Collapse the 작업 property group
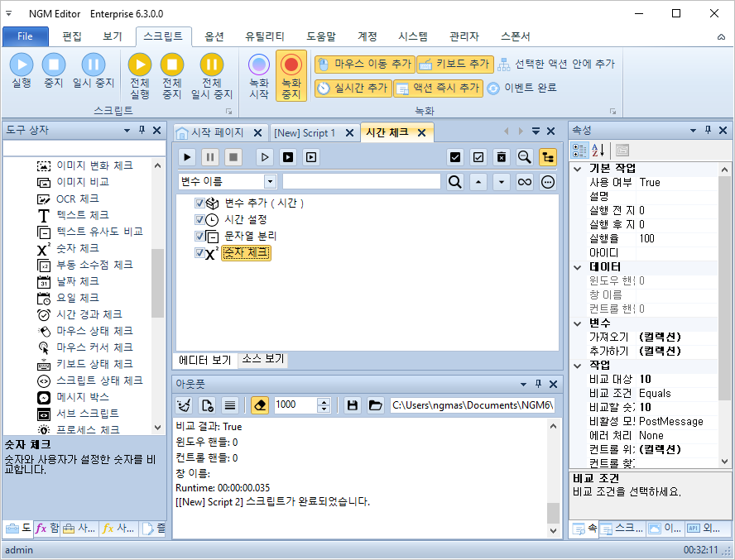Viewport: 735px width, 560px height. click(578, 366)
